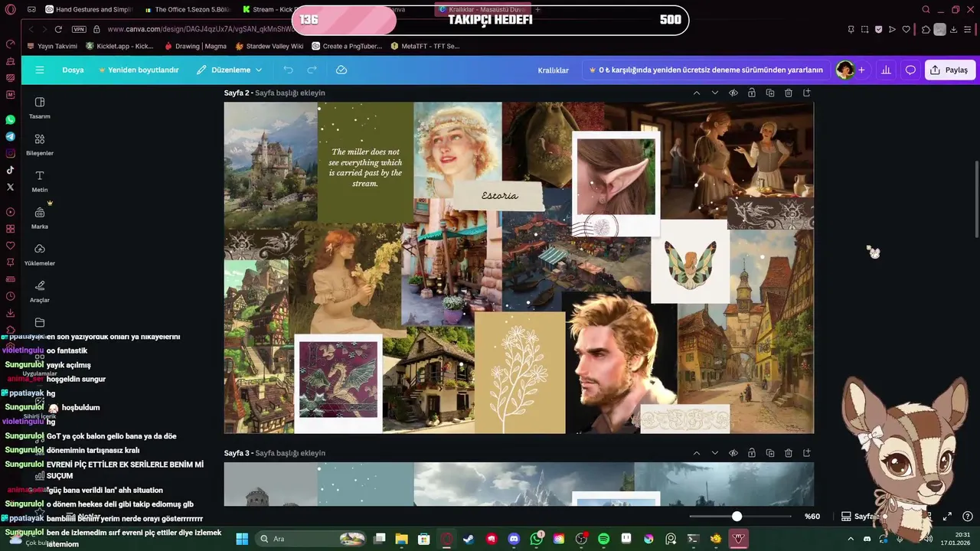
Task: Select the Estoria label on canvas
Action: coord(499,196)
